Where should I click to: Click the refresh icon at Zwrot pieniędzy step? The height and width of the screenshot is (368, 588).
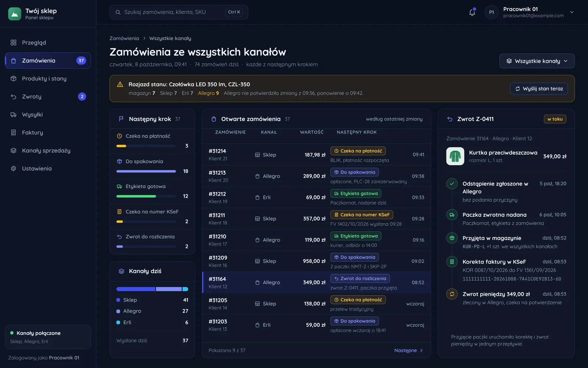pyautogui.click(x=452, y=294)
